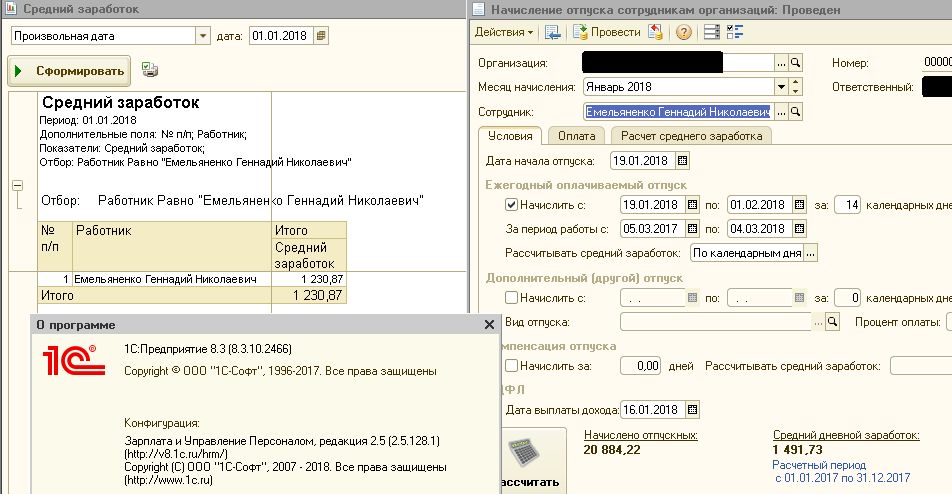Switch to the Условия tab
This screenshot has height=494, width=952.
point(510,136)
